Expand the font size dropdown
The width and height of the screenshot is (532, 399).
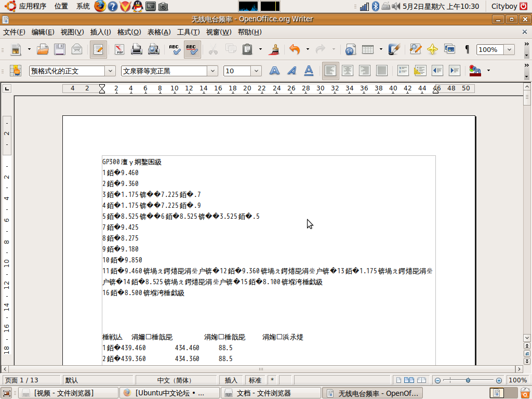point(256,71)
